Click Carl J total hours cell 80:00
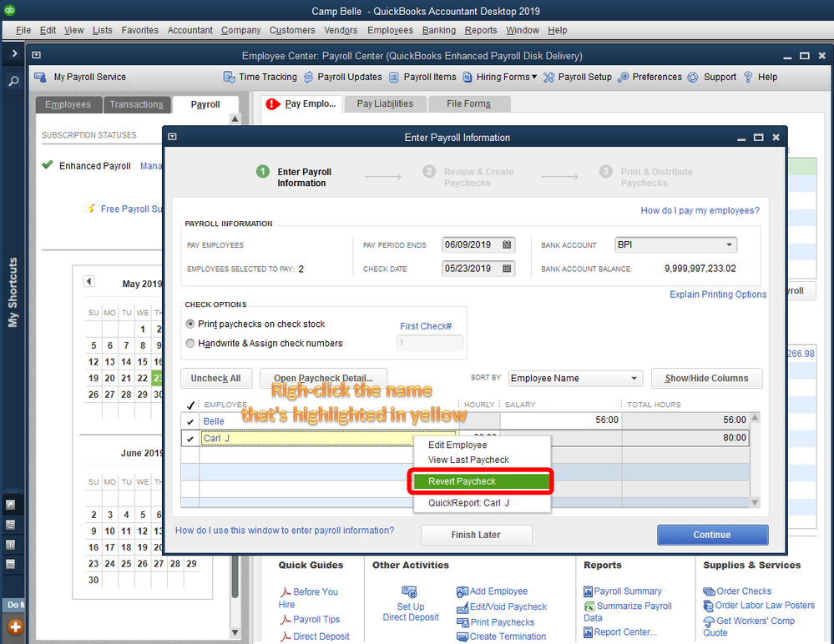 685,438
